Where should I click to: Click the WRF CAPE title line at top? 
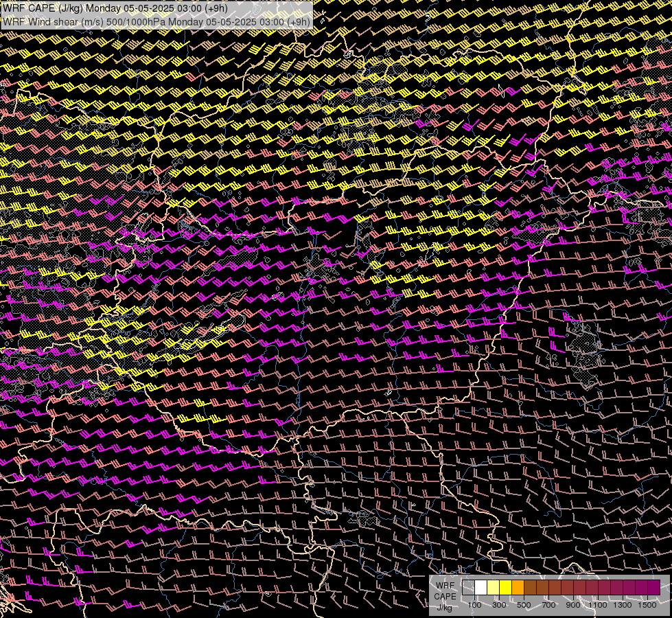click(115, 8)
